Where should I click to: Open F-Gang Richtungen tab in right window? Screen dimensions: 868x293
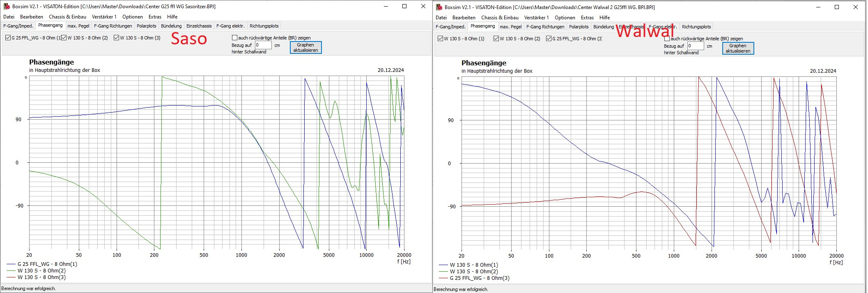pos(545,27)
